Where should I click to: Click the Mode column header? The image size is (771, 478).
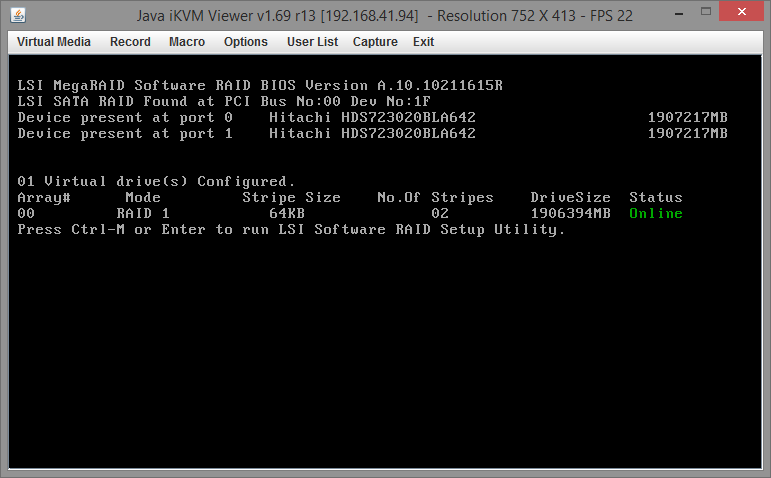click(x=143, y=198)
